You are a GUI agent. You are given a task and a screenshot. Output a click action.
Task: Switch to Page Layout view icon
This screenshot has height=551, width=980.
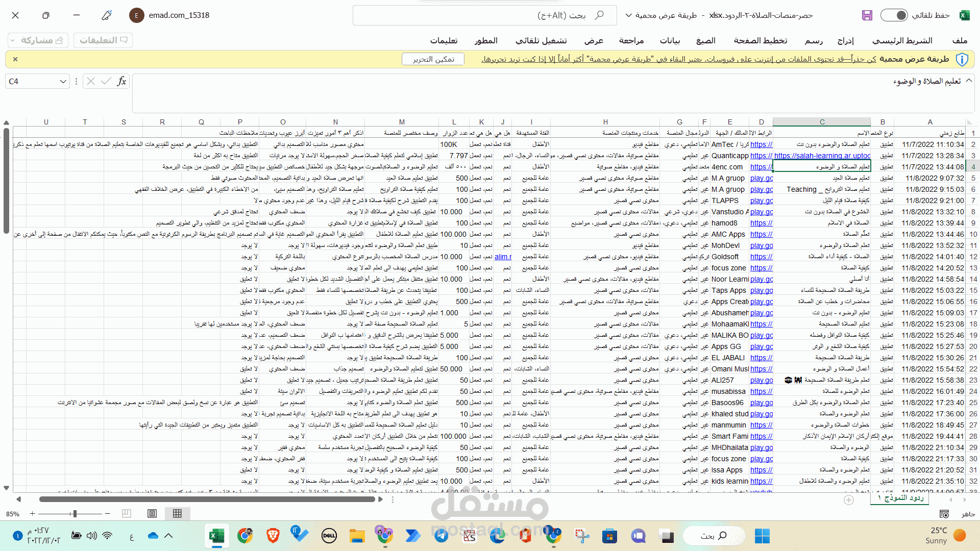point(152,514)
